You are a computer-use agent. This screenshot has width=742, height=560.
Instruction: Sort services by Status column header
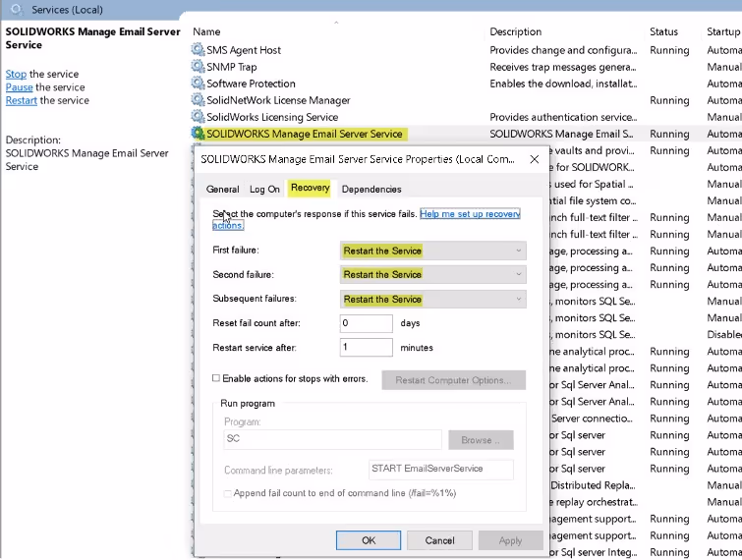(x=663, y=31)
